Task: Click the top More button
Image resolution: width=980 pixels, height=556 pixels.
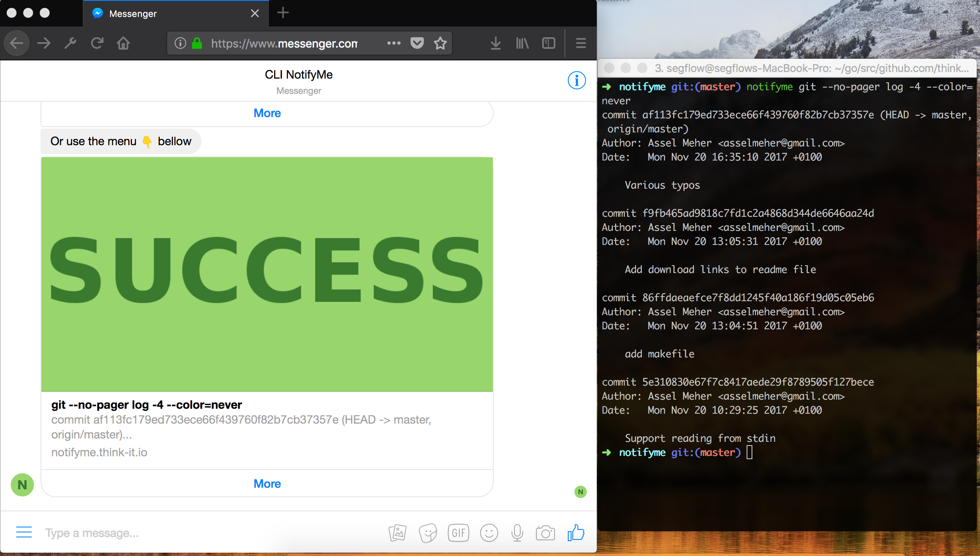Action: pos(267,113)
